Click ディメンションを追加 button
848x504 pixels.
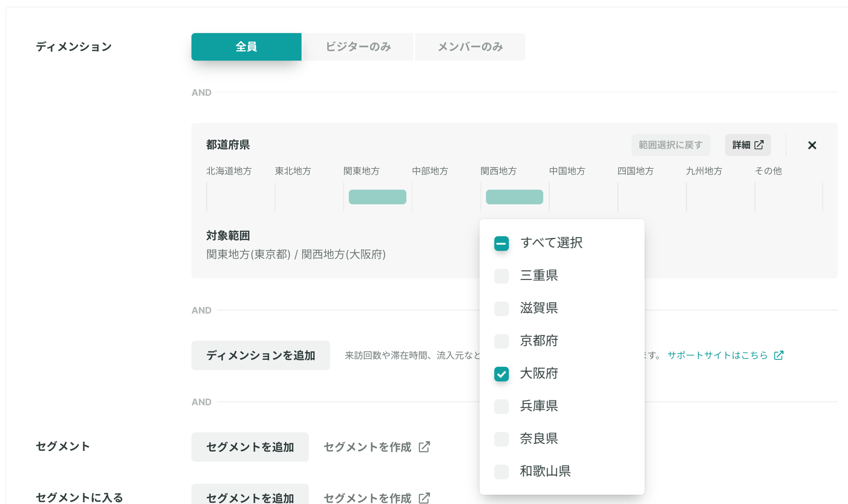[x=261, y=355]
